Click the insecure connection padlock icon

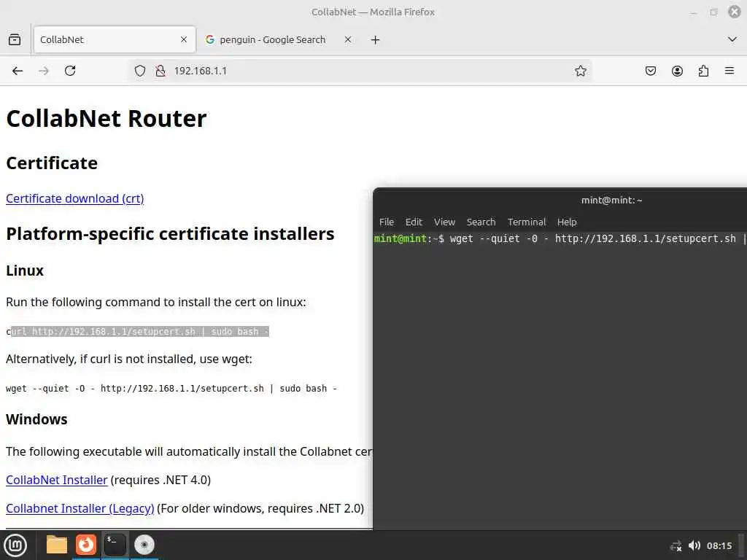160,71
